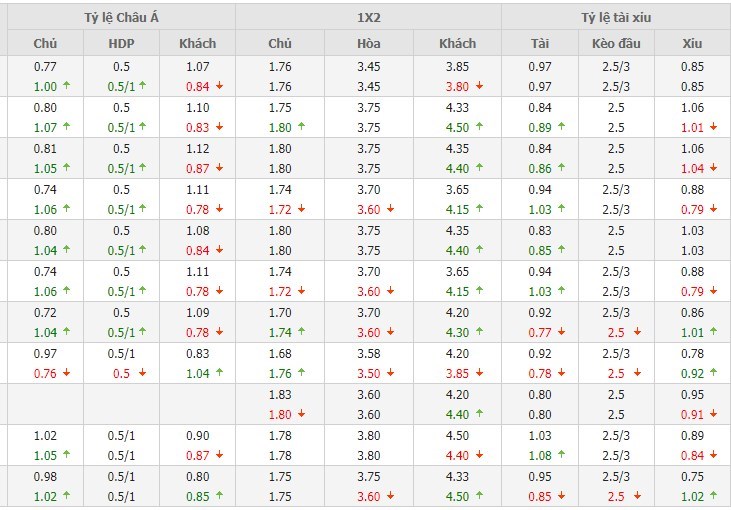Image resolution: width=731 pixels, height=510 pixels.
Task: Click the Tài column header
Action: coord(540,43)
